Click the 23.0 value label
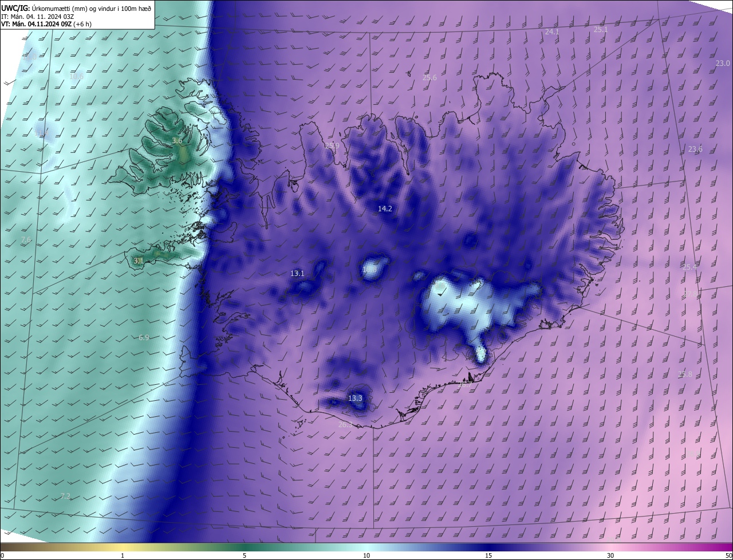The image size is (733, 560). [x=723, y=64]
